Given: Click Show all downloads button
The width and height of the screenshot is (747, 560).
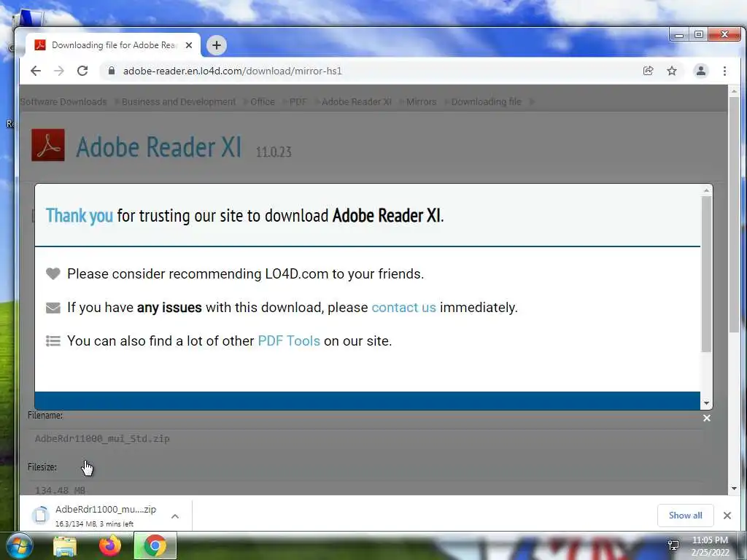Looking at the screenshot, I should tap(685, 516).
